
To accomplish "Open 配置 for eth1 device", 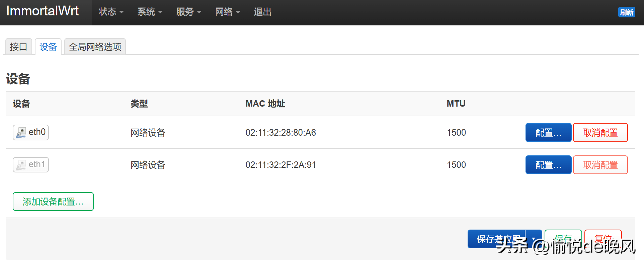I will 548,165.
